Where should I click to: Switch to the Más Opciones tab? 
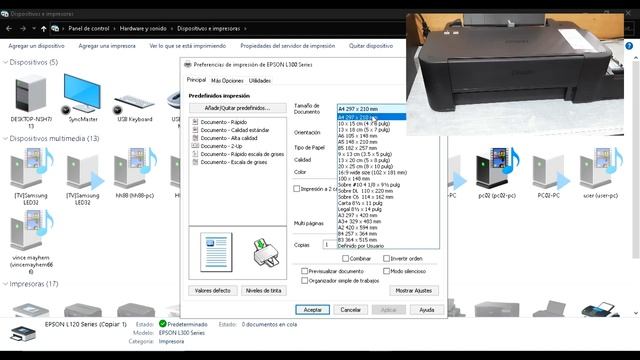227,81
